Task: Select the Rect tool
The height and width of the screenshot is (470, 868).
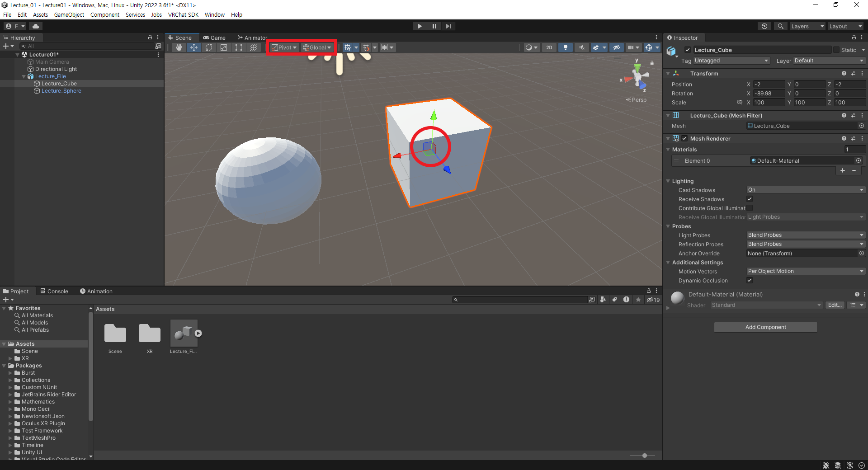Action: (x=239, y=47)
